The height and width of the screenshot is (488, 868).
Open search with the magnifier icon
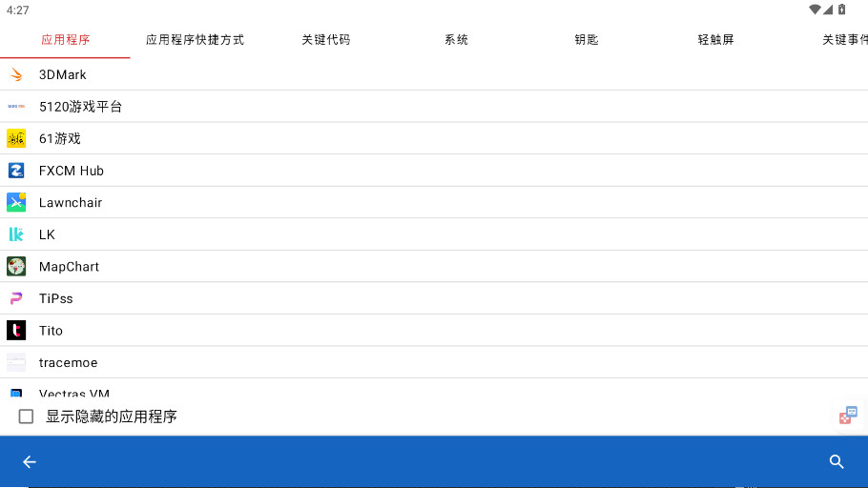coord(837,462)
